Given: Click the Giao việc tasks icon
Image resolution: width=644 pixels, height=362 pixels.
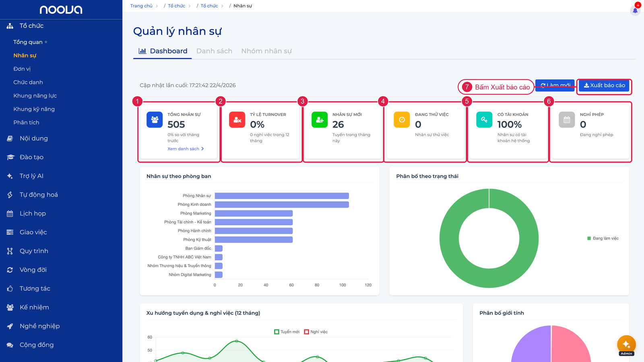Looking at the screenshot, I should (10, 232).
